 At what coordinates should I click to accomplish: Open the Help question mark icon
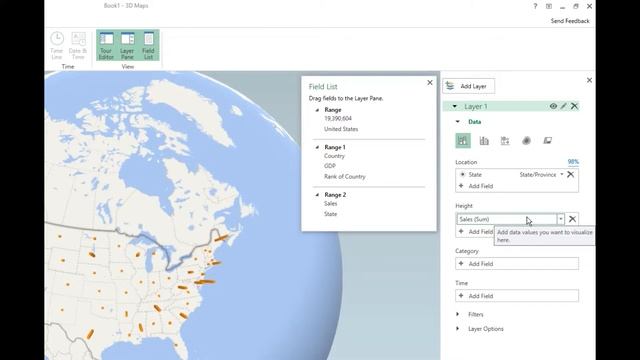coord(535,6)
